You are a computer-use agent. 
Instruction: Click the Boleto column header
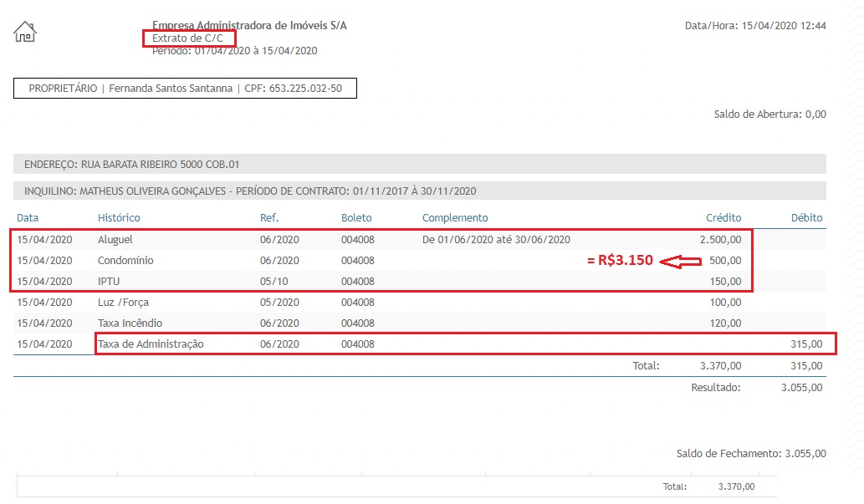(356, 218)
